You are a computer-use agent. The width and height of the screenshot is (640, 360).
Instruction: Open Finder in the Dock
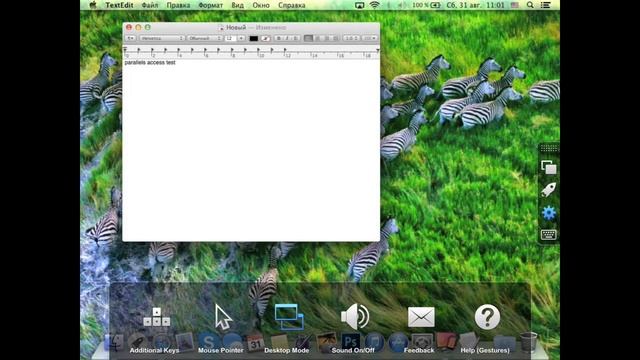click(115, 342)
